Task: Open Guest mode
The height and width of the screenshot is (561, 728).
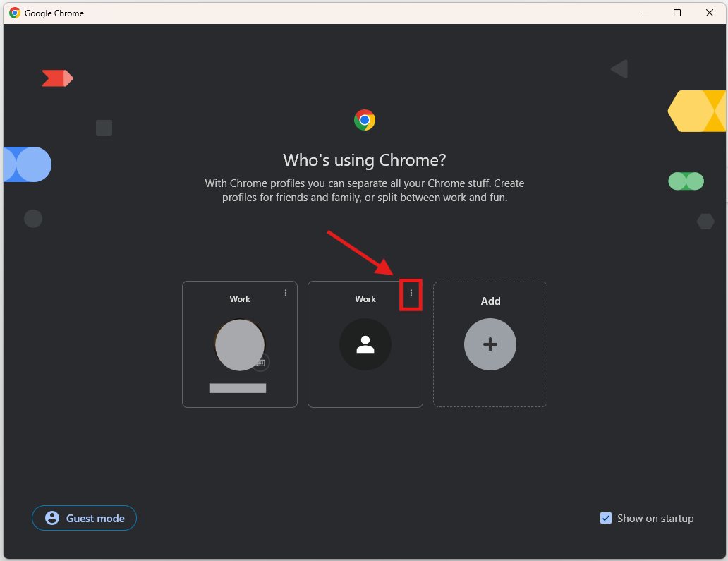Action: [84, 518]
